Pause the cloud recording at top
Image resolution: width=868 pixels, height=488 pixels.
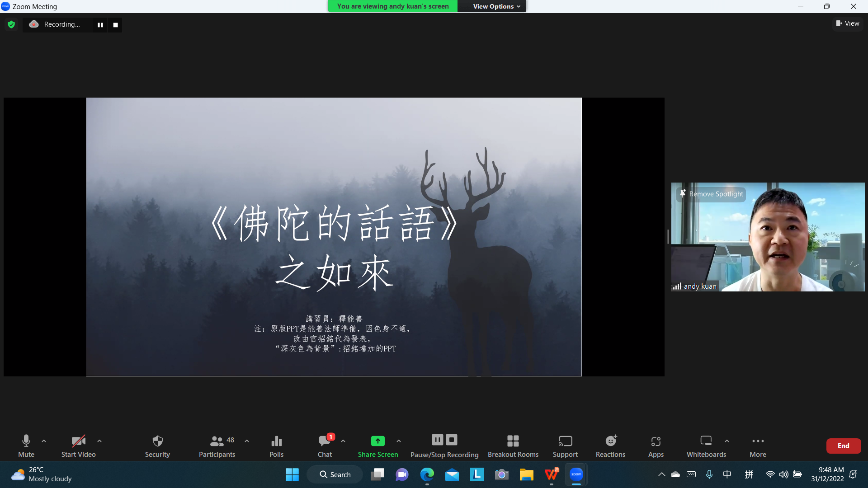100,25
